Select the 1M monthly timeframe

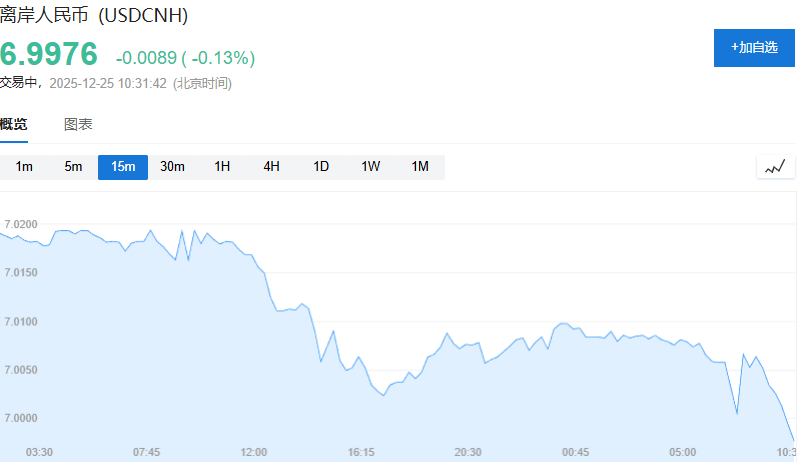(x=420, y=167)
